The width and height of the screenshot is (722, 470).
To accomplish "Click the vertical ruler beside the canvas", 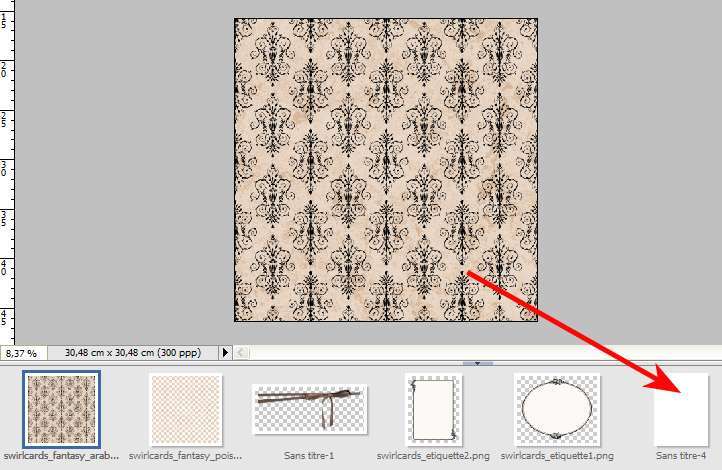I will (7, 170).
